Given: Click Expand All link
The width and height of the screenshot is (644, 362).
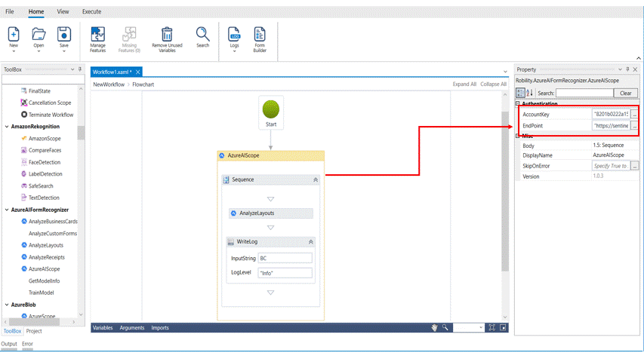Looking at the screenshot, I should tap(464, 84).
